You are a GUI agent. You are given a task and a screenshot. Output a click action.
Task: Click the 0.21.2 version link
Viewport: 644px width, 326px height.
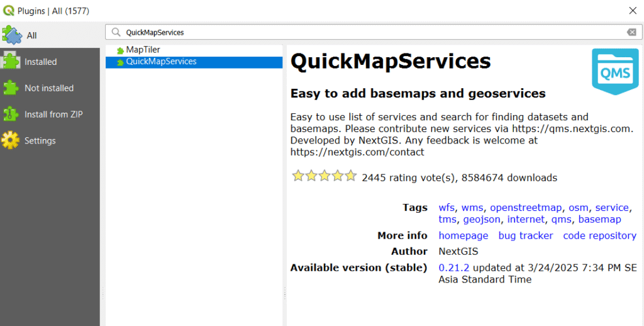point(454,267)
